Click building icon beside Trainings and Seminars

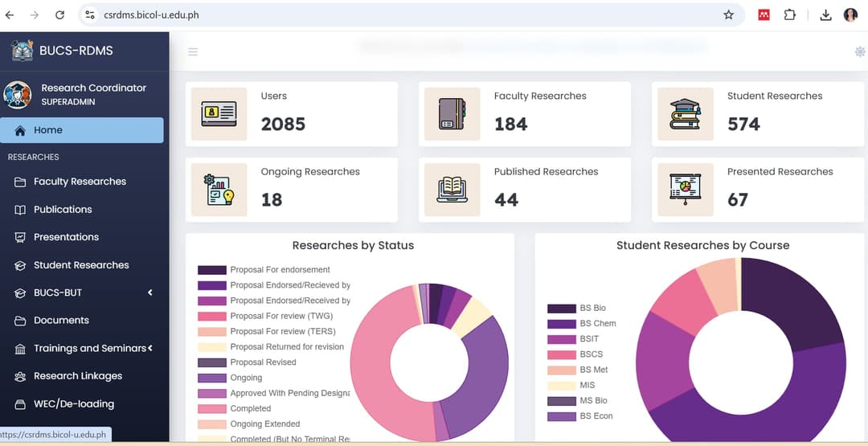20,349
